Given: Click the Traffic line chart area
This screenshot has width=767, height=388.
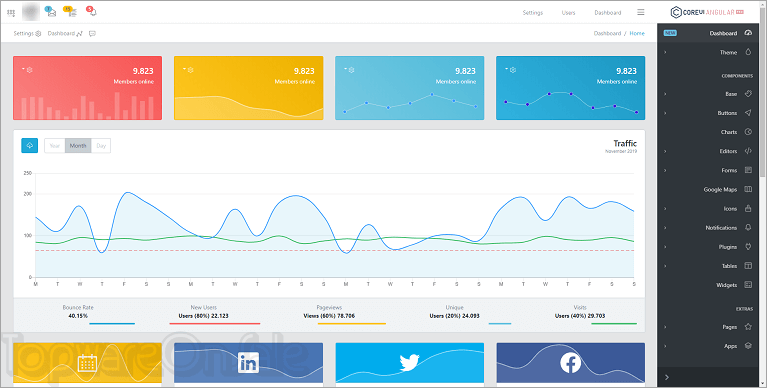Looking at the screenshot, I should (x=335, y=225).
